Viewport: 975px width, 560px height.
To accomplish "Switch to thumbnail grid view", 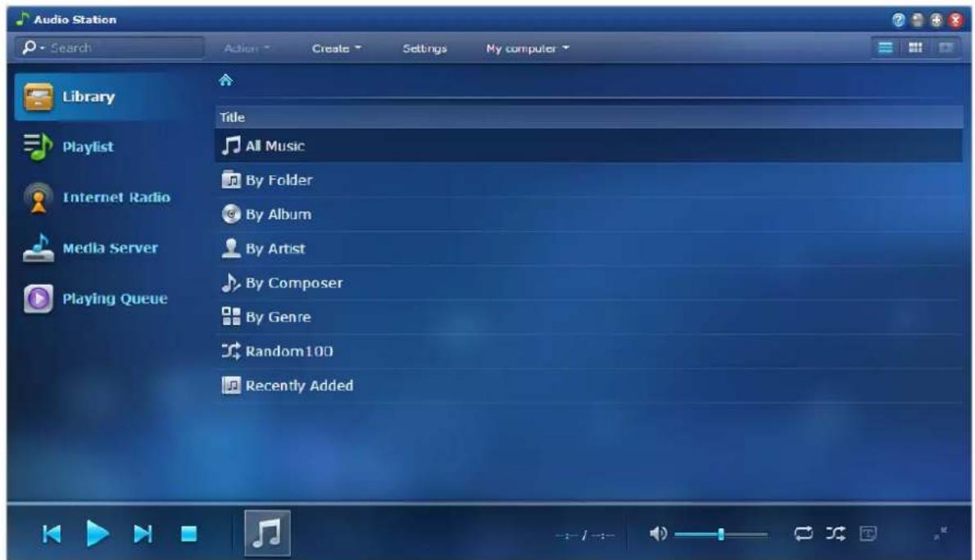I will point(915,47).
